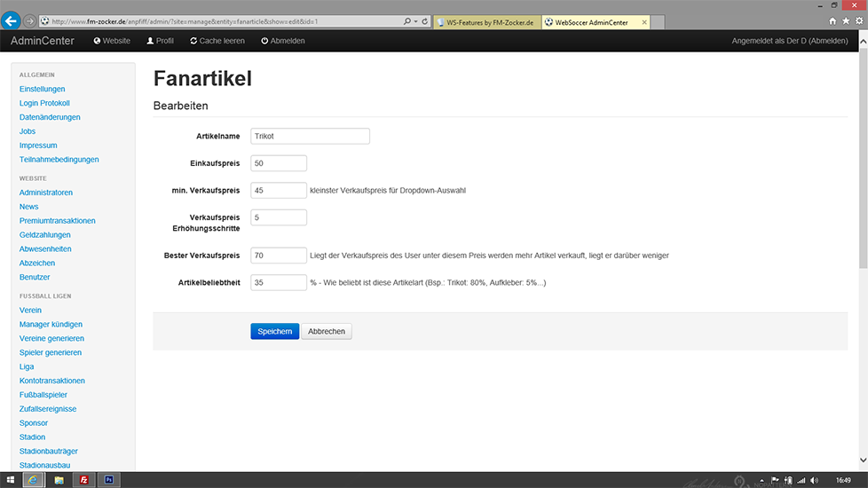Image resolution: width=868 pixels, height=488 pixels.
Task: Open Kontotransaktionen in the sidebar
Action: tap(51, 381)
